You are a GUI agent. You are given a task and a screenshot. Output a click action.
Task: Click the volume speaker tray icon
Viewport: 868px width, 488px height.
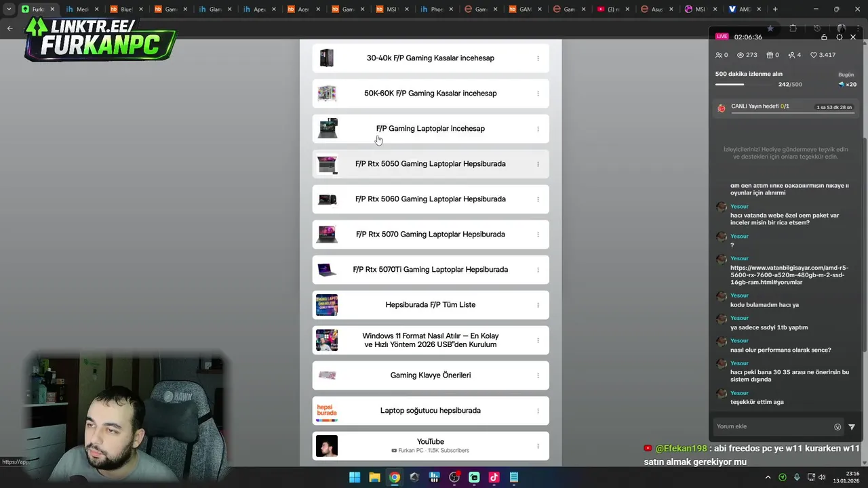click(x=822, y=477)
